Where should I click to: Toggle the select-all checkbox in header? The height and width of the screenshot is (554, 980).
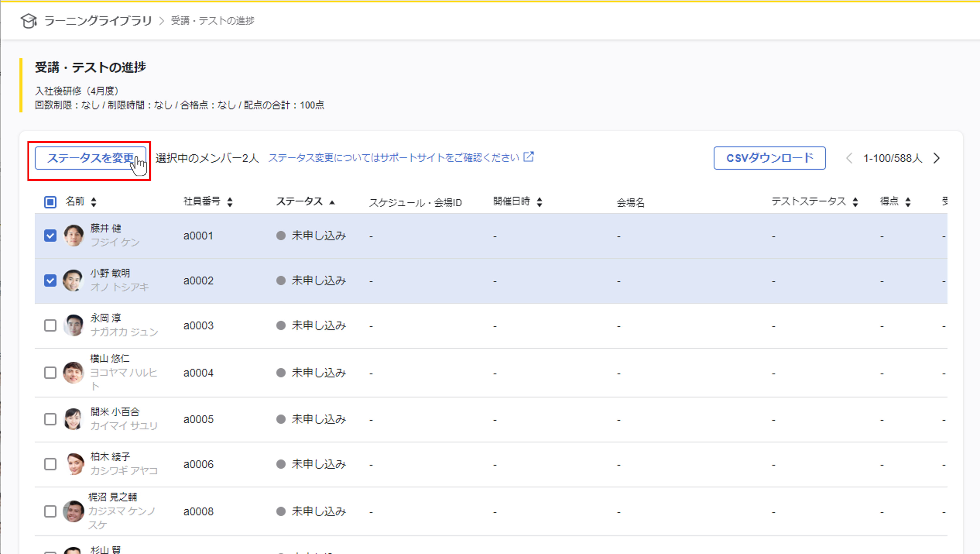[50, 202]
